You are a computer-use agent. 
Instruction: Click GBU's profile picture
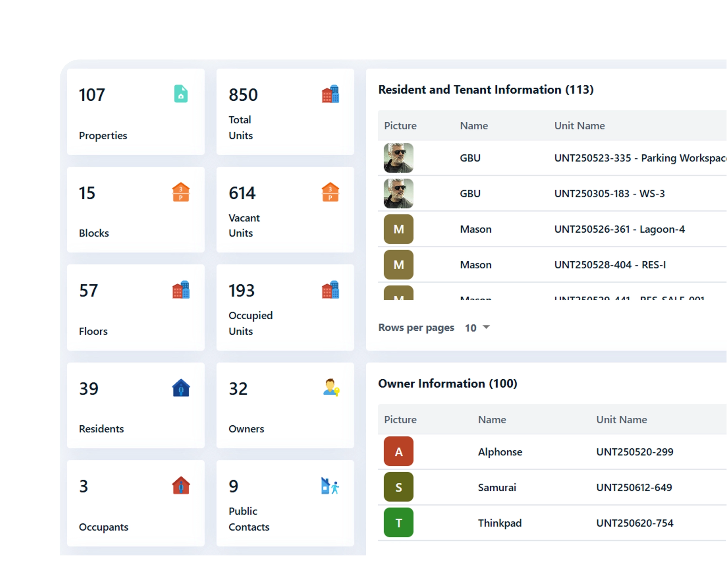click(x=398, y=158)
